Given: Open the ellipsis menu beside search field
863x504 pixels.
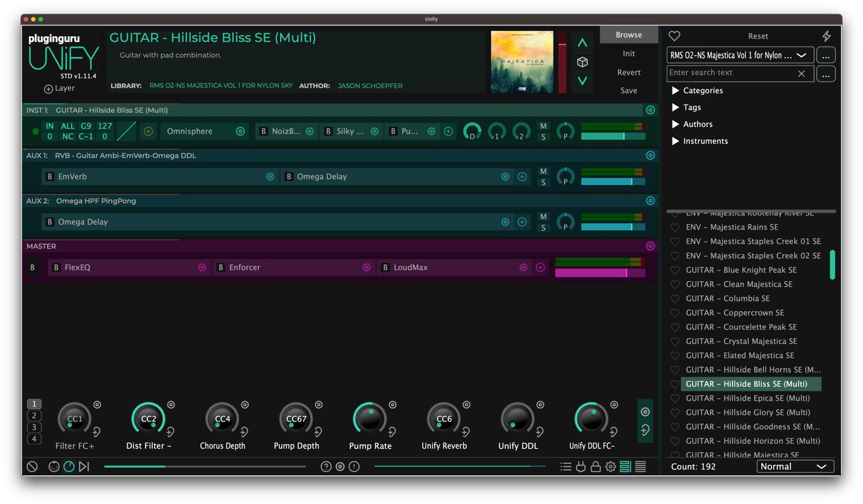Looking at the screenshot, I should pos(826,74).
